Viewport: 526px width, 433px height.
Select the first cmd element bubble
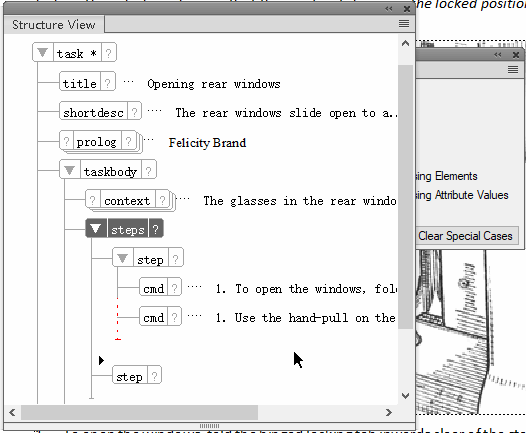pyautogui.click(x=154, y=288)
